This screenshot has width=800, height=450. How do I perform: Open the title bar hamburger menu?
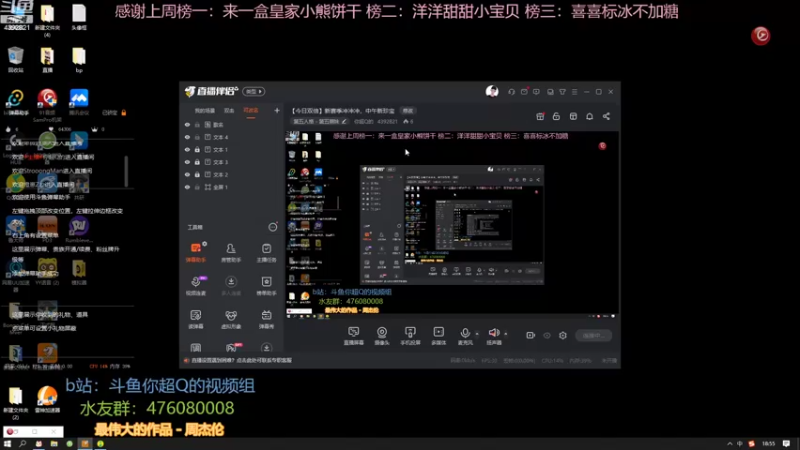click(x=574, y=92)
